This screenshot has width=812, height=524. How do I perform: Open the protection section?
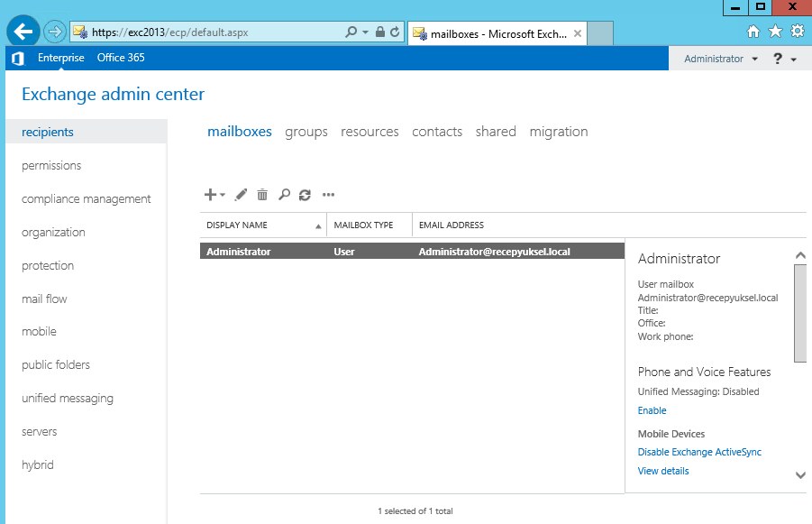[x=48, y=265]
